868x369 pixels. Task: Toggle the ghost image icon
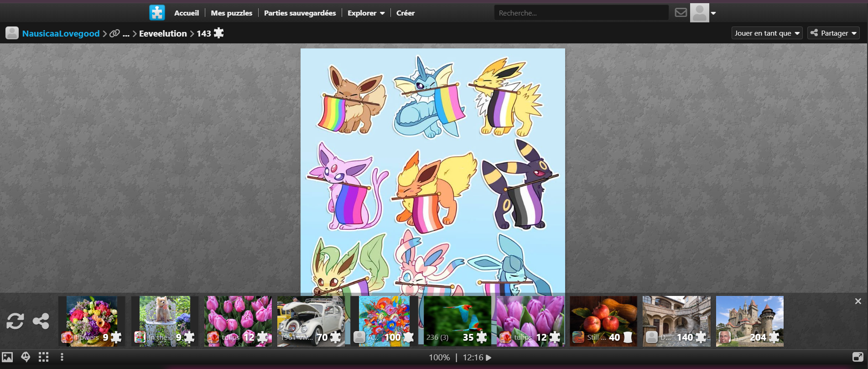(x=26, y=357)
